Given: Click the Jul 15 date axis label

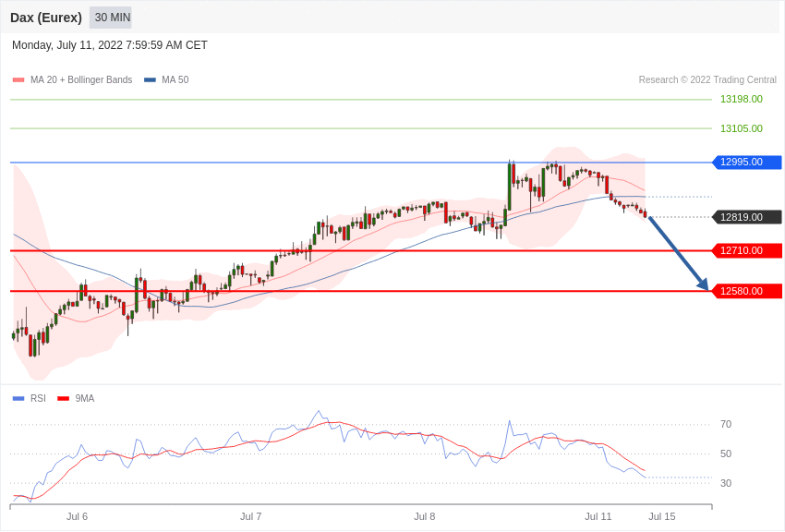Looking at the screenshot, I should 662,516.
